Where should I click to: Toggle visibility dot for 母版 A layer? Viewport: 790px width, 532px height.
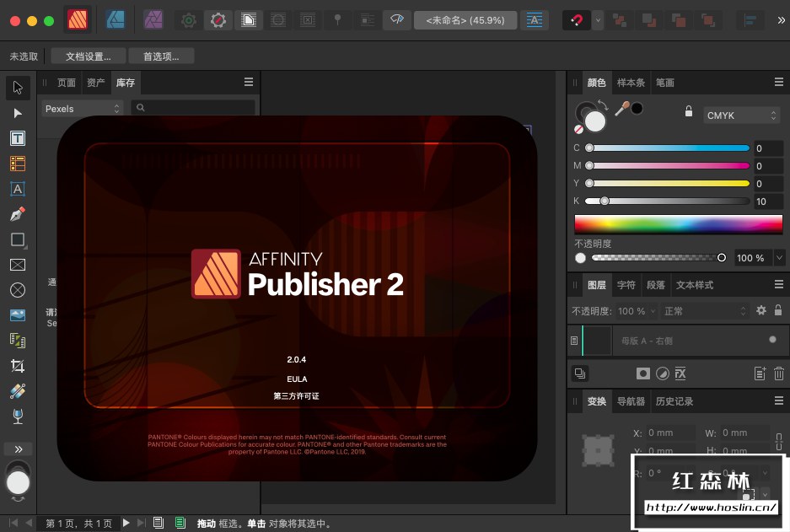(x=772, y=340)
